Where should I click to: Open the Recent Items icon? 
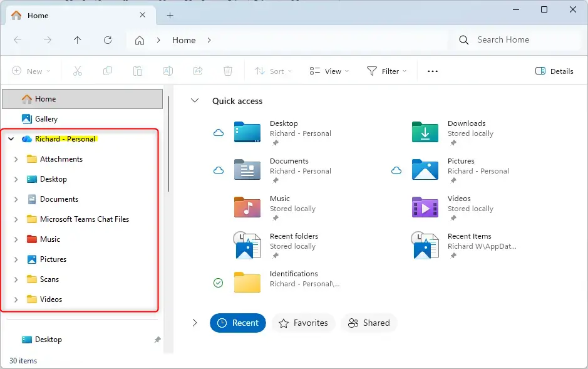pos(425,245)
